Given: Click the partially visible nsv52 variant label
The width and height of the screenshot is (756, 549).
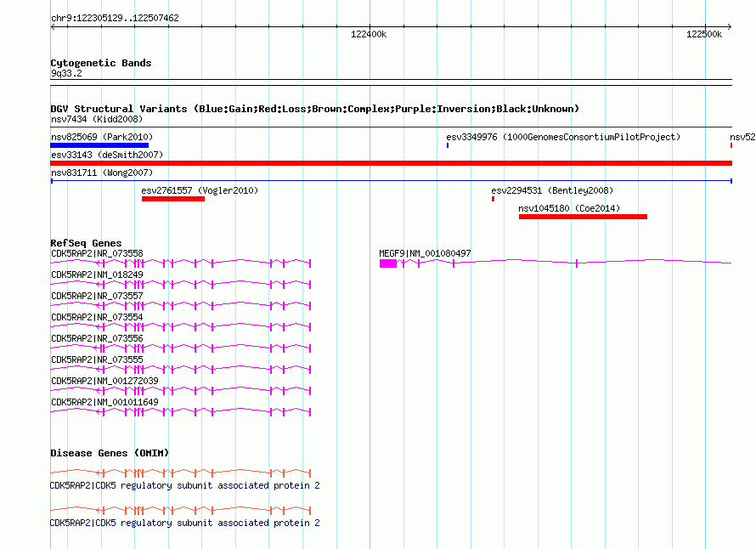Looking at the screenshot, I should click(x=742, y=137).
